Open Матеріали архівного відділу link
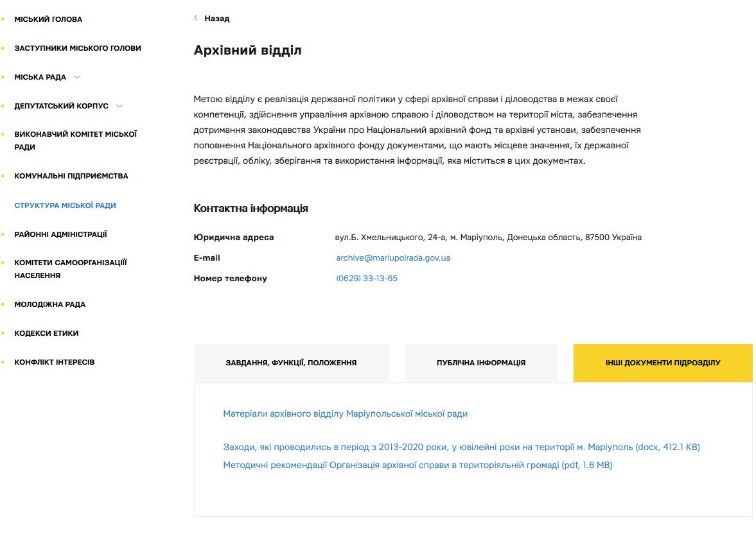Viewport: 756px width, 547px height. coord(345,414)
